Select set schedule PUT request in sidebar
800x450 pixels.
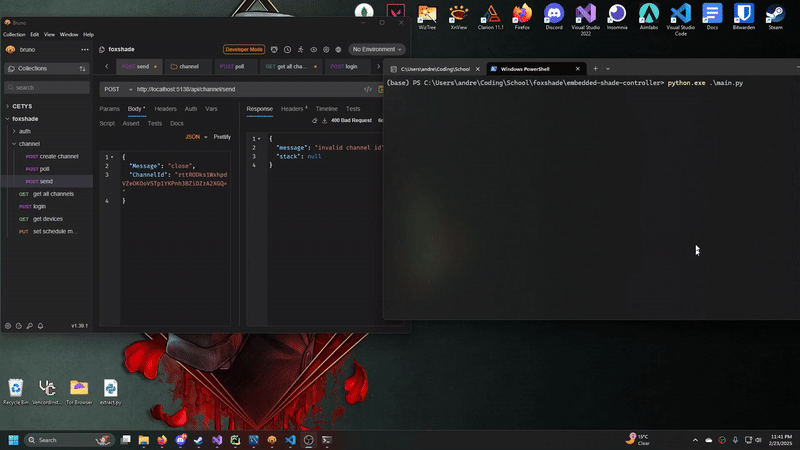(x=48, y=232)
